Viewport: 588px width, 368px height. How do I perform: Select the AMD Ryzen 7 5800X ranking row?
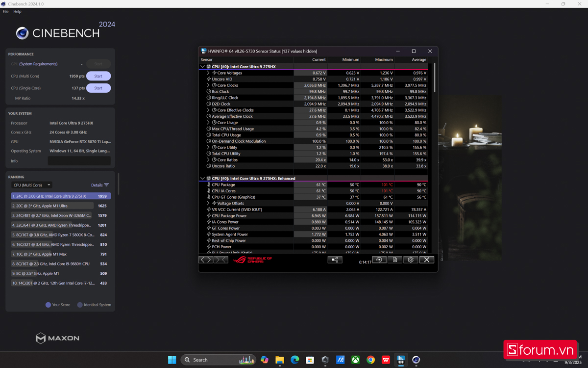pos(61,235)
